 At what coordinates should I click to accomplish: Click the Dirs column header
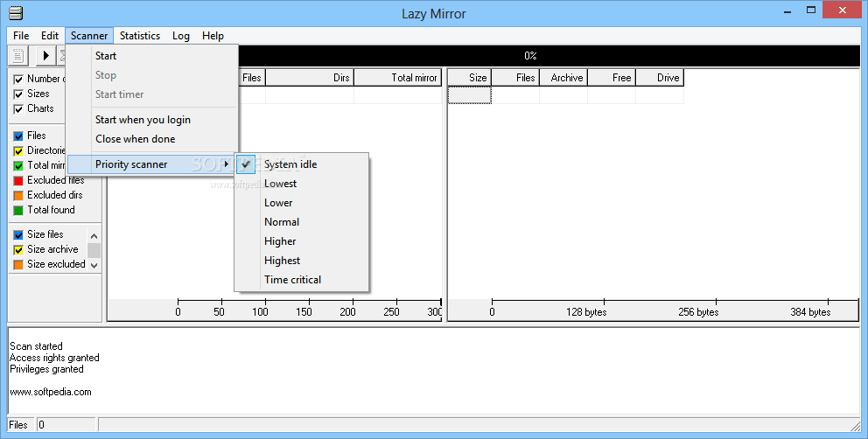coord(310,78)
